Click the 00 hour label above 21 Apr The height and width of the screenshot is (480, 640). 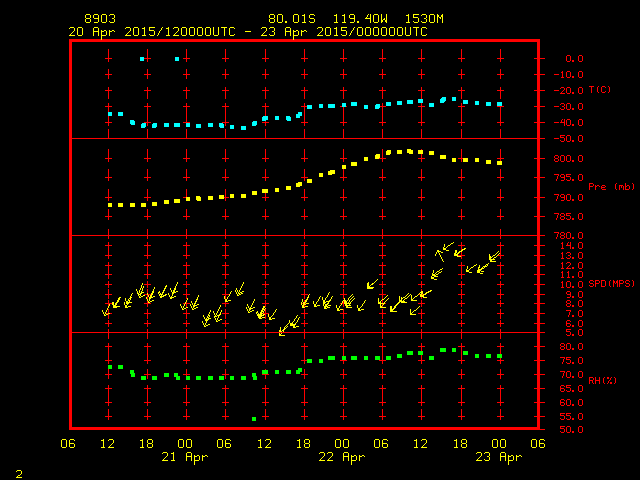point(185,444)
